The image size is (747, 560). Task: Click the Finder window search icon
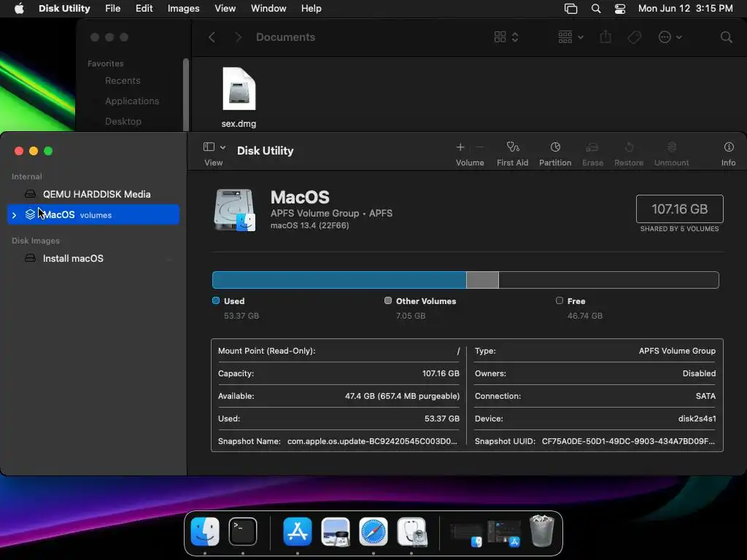pos(726,37)
